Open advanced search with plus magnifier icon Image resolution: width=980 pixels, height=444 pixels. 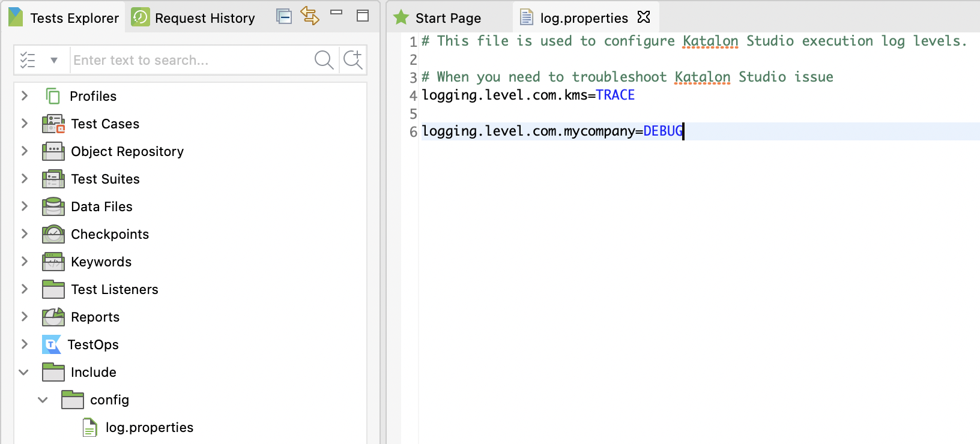[353, 60]
